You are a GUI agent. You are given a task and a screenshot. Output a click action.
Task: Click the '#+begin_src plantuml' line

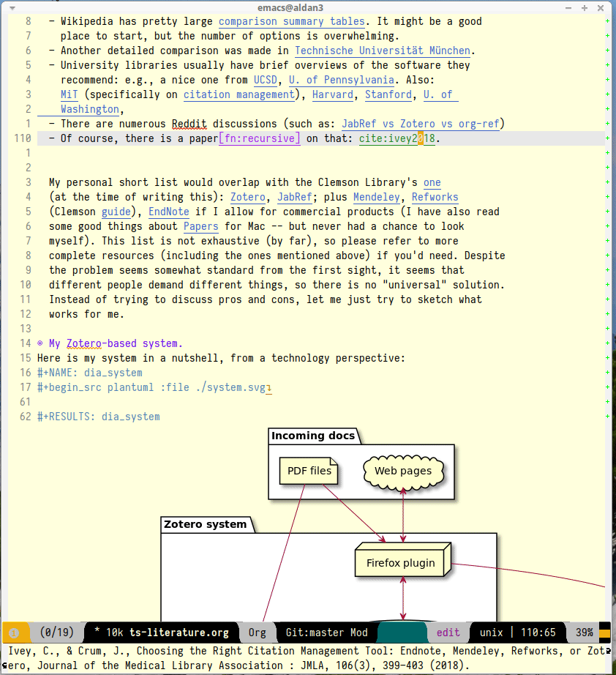(151, 387)
